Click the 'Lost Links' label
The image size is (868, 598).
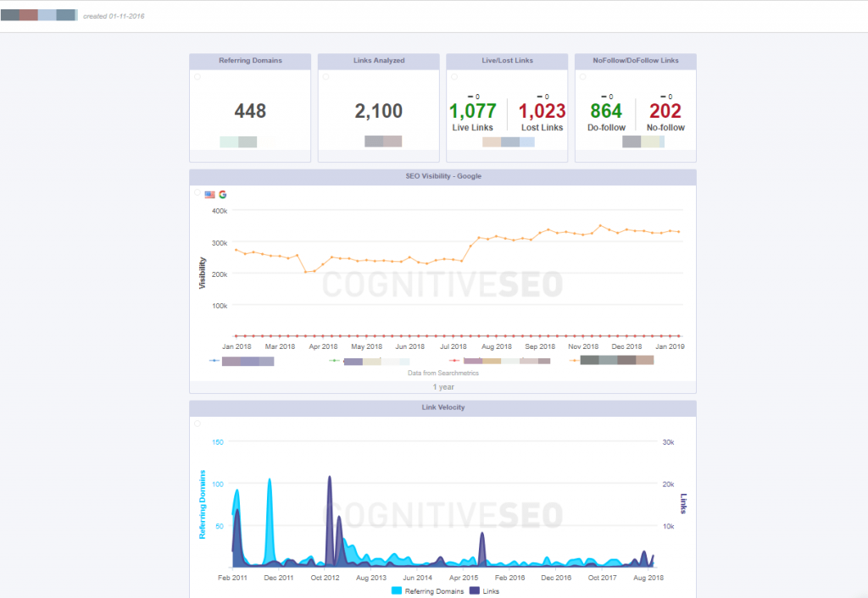[x=542, y=128]
